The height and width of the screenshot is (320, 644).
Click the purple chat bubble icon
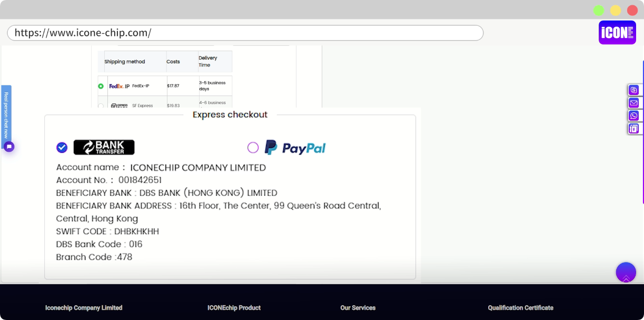pos(9,147)
